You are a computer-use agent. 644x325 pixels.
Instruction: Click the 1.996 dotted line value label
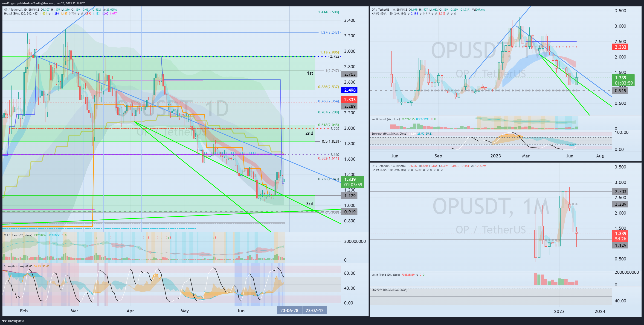coord(334,128)
